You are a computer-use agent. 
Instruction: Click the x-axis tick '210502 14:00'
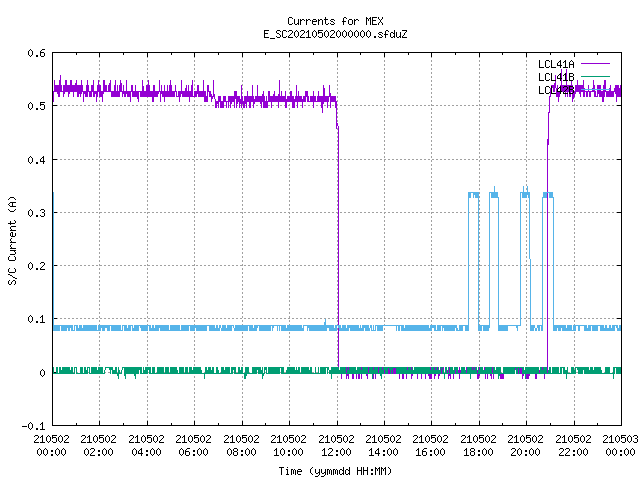383,445
